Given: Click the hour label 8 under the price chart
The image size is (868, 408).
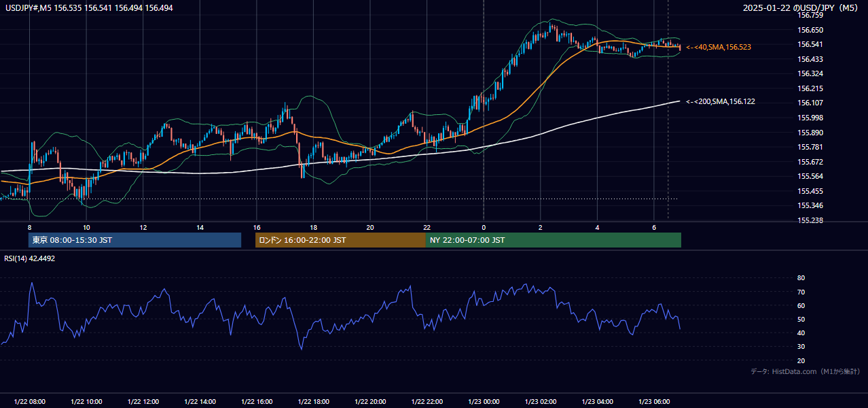Looking at the screenshot, I should pyautogui.click(x=29, y=227).
